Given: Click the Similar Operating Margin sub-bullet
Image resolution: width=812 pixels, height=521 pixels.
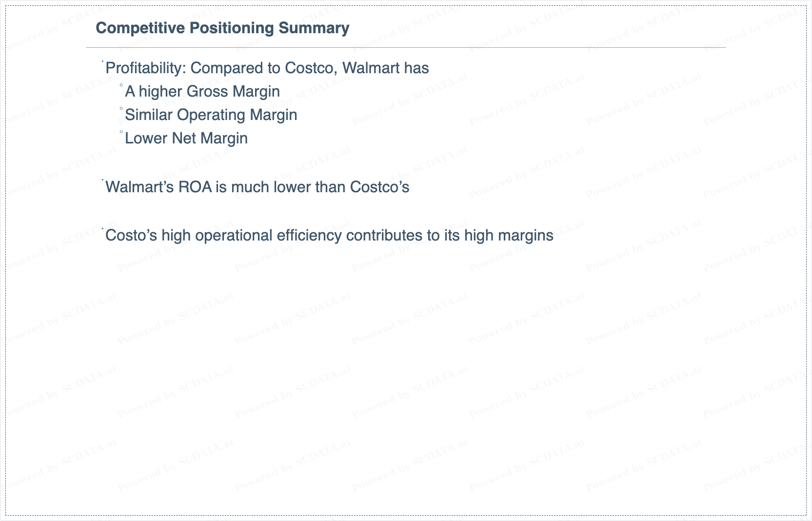Looking at the screenshot, I should tap(211, 115).
